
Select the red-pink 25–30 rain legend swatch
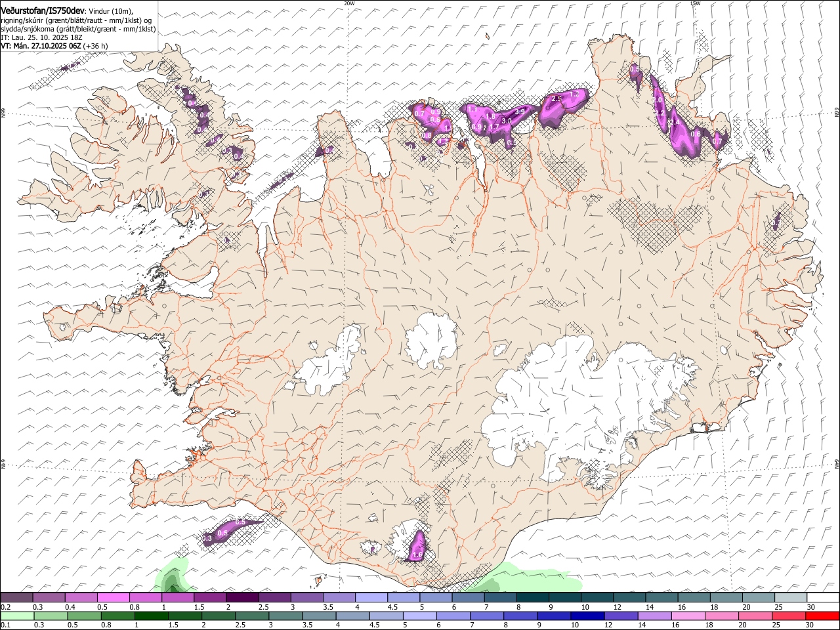tap(788, 616)
